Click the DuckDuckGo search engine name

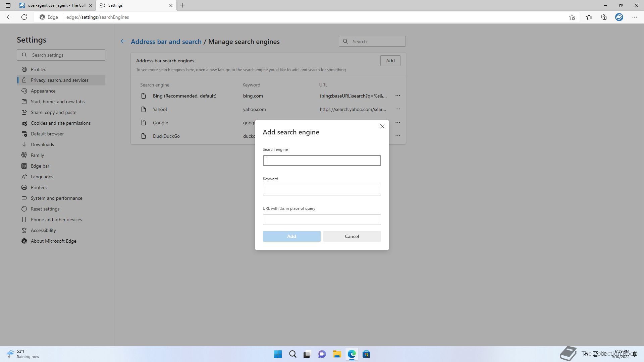pos(166,136)
